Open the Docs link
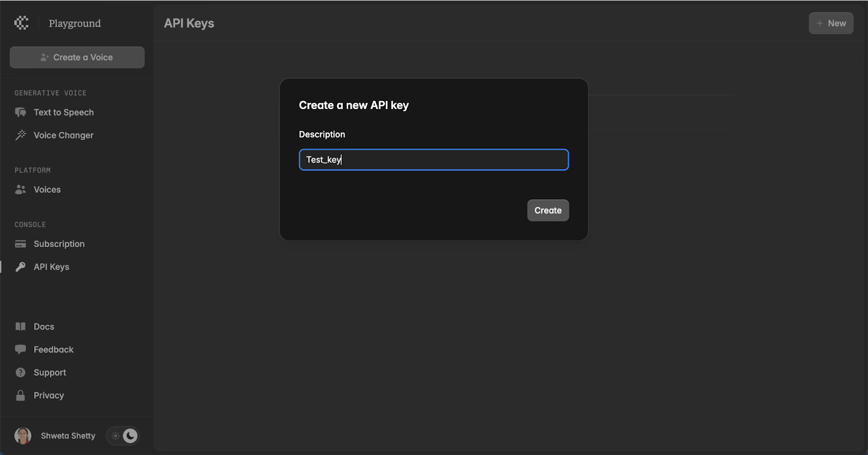The width and height of the screenshot is (868, 455). coord(44,326)
